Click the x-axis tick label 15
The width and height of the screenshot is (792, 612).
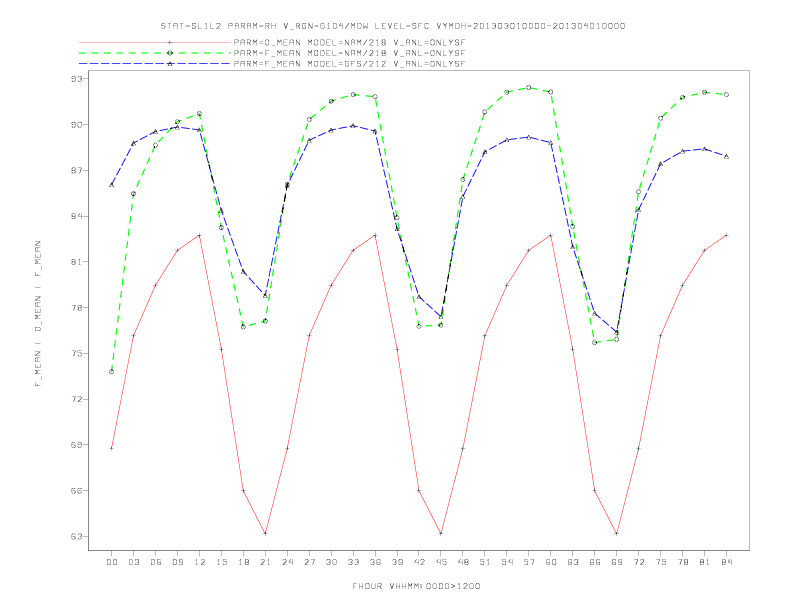[221, 562]
